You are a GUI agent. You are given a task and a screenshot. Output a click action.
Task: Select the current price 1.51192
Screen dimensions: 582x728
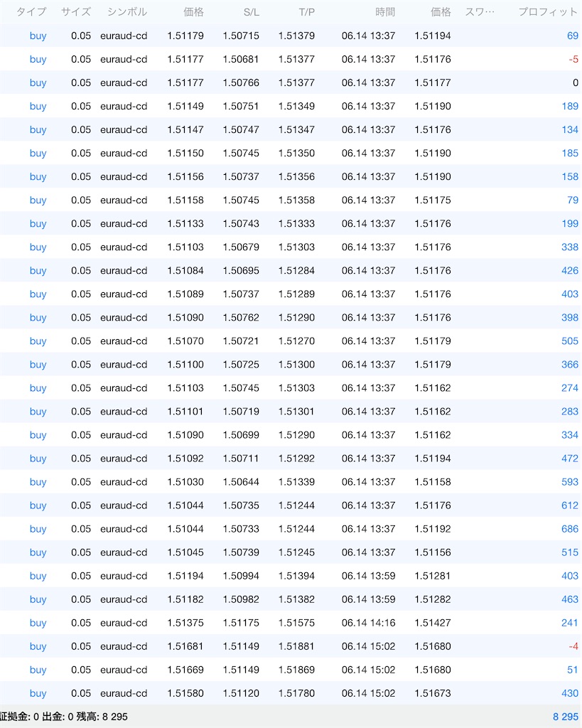pyautogui.click(x=433, y=529)
